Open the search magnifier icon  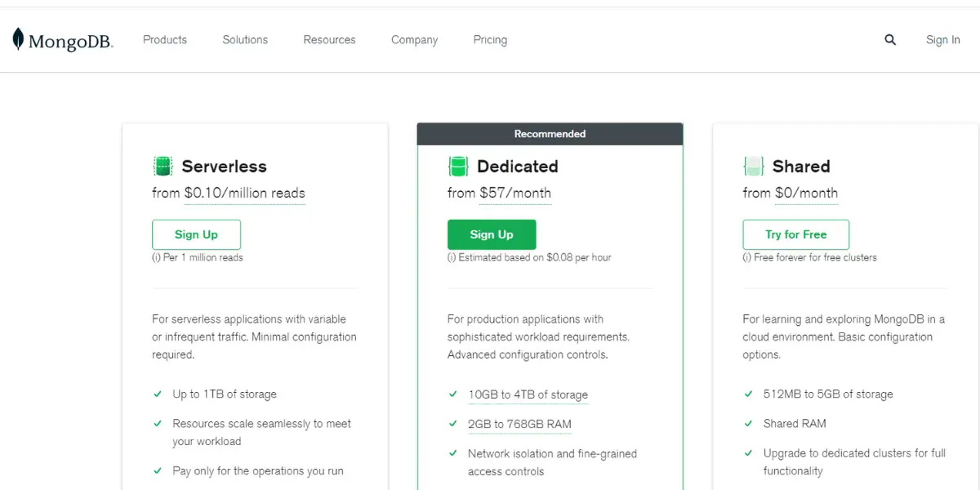(x=890, y=40)
